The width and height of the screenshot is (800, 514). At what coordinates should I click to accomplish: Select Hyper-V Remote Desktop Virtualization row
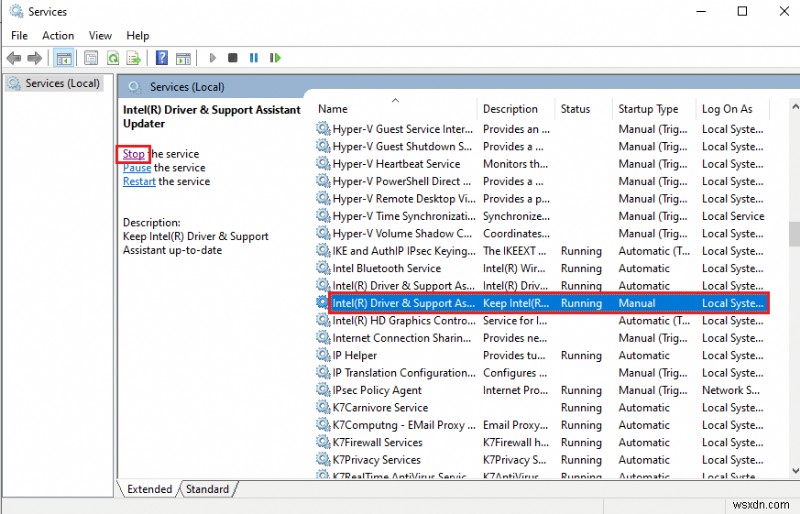tap(541, 199)
